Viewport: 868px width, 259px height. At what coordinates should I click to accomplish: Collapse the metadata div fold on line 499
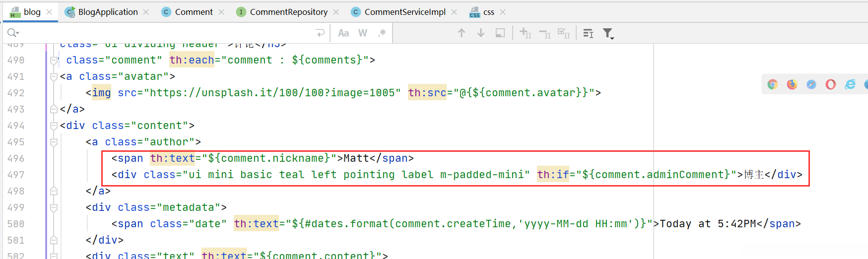(54, 207)
